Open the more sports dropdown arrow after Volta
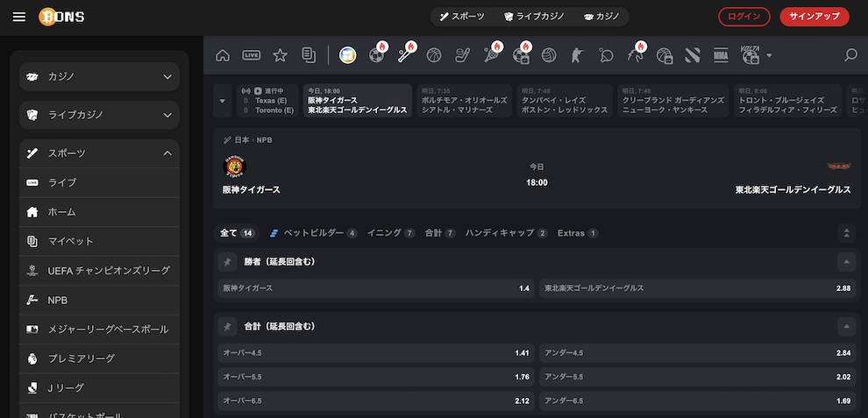Viewport: 868px width, 418px height. tap(769, 55)
